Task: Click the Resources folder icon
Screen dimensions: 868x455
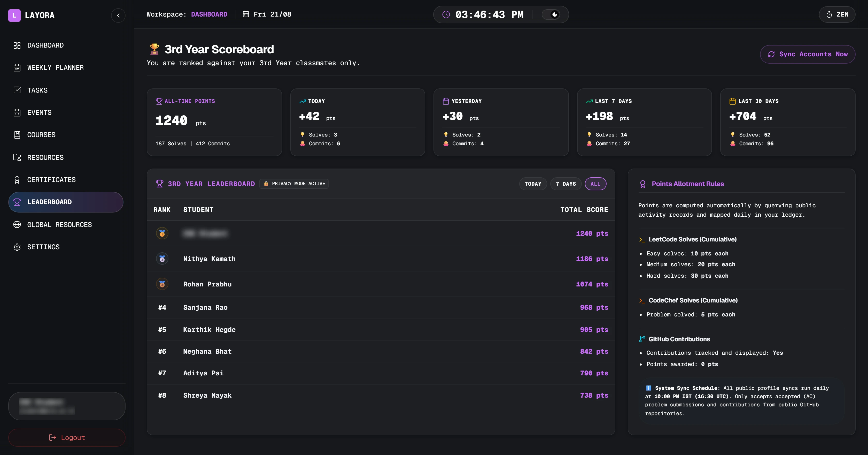Action: (x=17, y=157)
